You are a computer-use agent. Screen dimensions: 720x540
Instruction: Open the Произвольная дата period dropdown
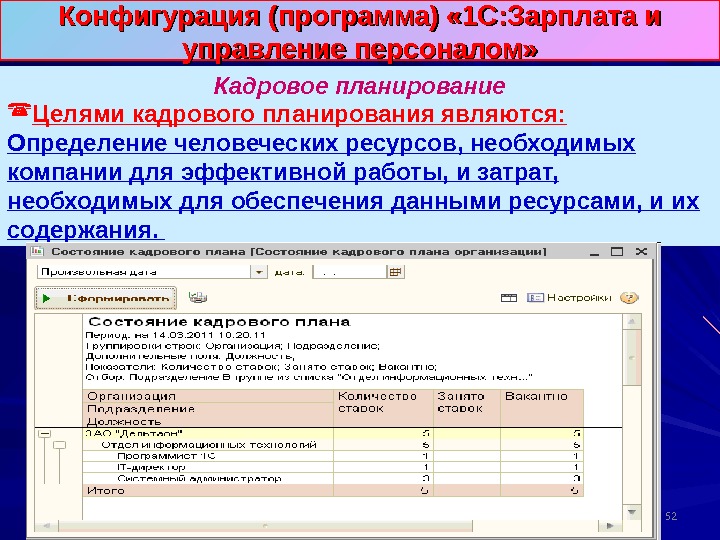tap(259, 272)
